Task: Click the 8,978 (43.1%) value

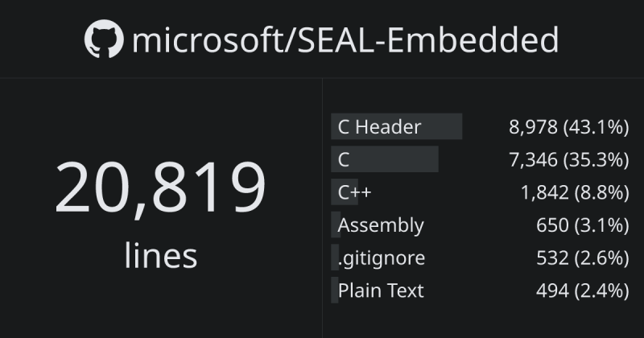Action: pyautogui.click(x=569, y=127)
